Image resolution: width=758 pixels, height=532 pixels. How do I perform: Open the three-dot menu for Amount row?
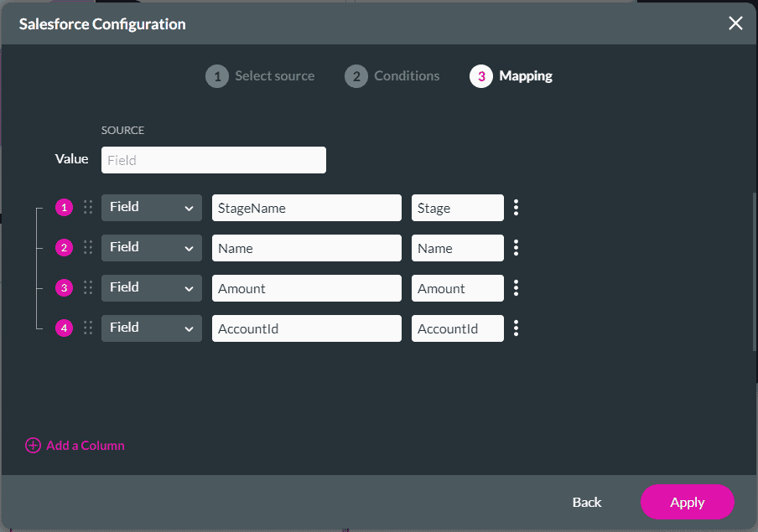tap(516, 288)
